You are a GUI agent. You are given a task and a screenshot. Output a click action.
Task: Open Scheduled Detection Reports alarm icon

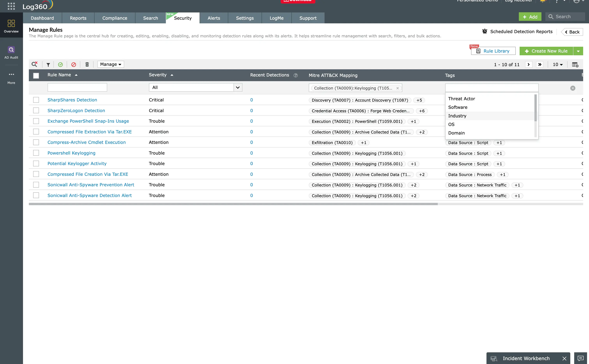(x=484, y=32)
